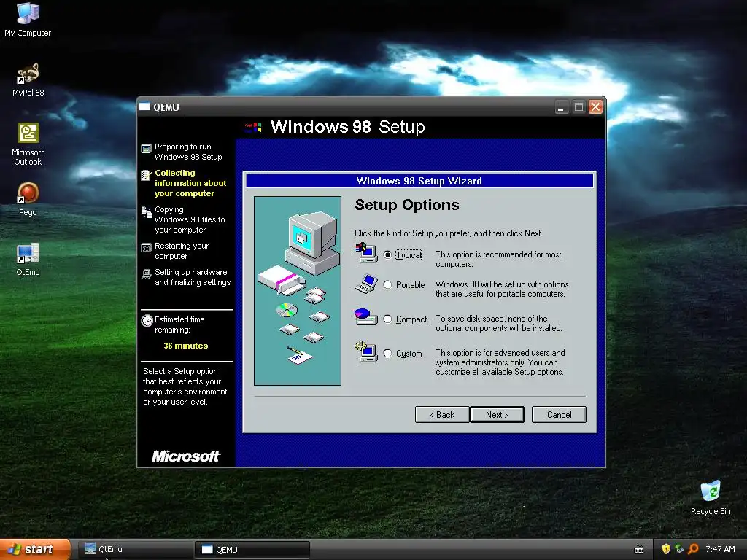
Task: Maximize the QEMU window
Action: (x=578, y=107)
